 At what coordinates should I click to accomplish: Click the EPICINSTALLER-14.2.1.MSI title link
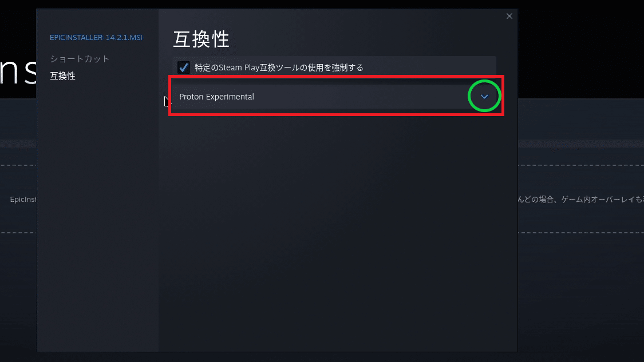[x=96, y=37]
